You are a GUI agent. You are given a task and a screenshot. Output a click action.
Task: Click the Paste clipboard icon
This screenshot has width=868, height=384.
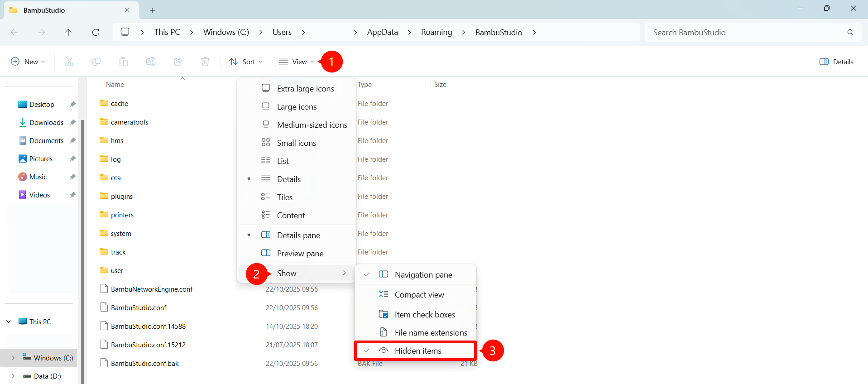[x=124, y=62]
